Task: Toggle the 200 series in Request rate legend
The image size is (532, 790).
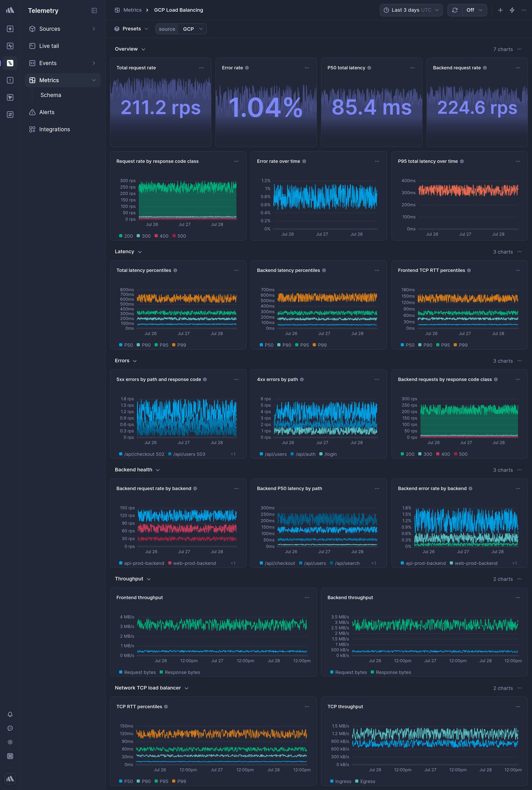Action: pos(126,236)
